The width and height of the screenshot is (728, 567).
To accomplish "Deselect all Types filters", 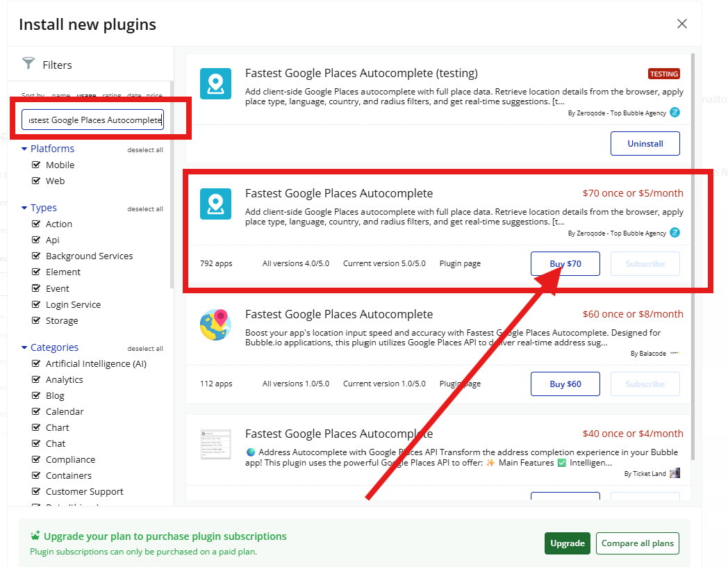I will pos(145,209).
